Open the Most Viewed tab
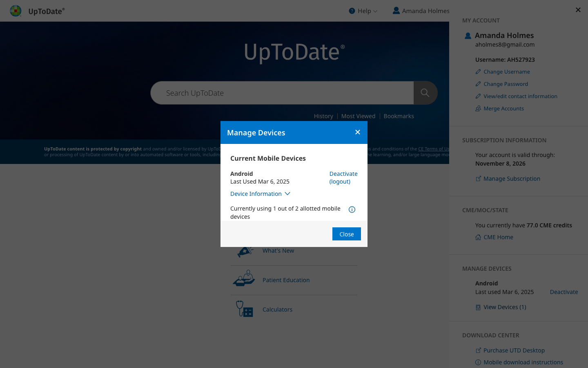The width and height of the screenshot is (588, 368). pyautogui.click(x=358, y=116)
